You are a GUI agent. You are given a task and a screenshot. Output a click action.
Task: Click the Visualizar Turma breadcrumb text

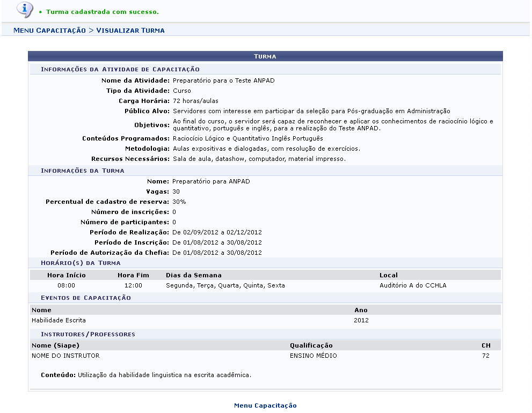(130, 31)
